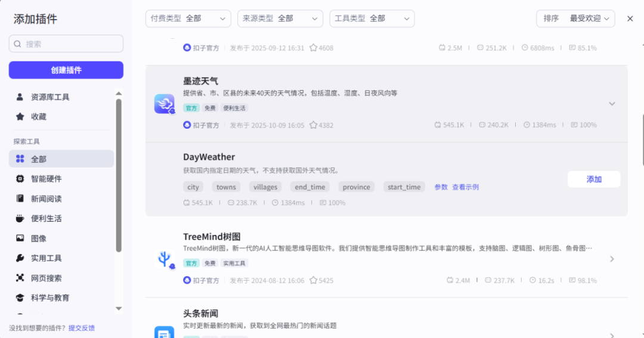Open 资源库工具 in the sidebar
This screenshot has width=644, height=338.
61,97
